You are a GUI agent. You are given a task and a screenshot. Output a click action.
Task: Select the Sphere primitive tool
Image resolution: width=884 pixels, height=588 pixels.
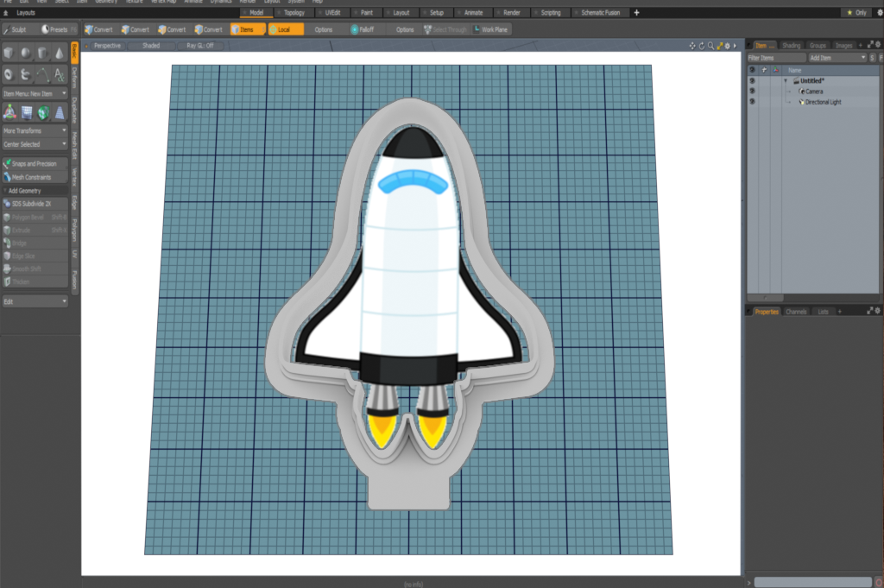click(25, 54)
